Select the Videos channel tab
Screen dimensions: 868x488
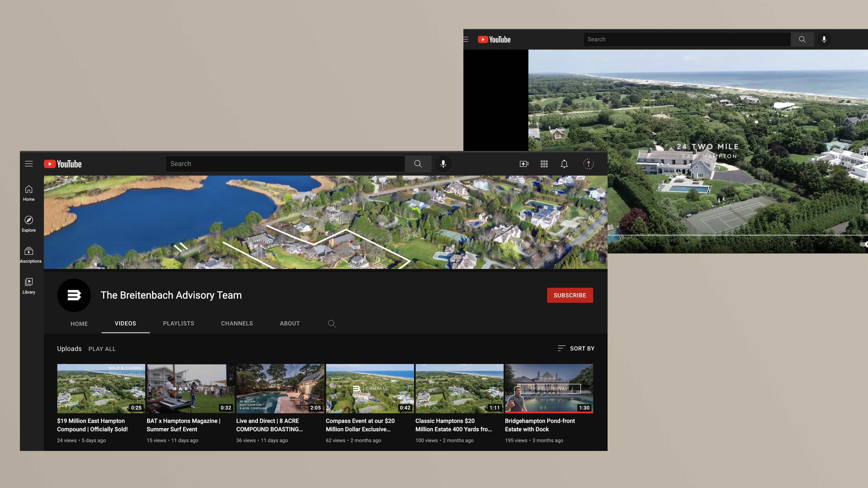pyautogui.click(x=125, y=323)
